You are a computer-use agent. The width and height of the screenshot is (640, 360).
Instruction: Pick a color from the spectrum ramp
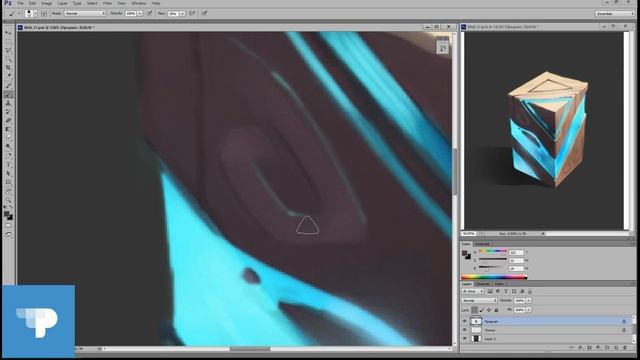[x=494, y=277]
